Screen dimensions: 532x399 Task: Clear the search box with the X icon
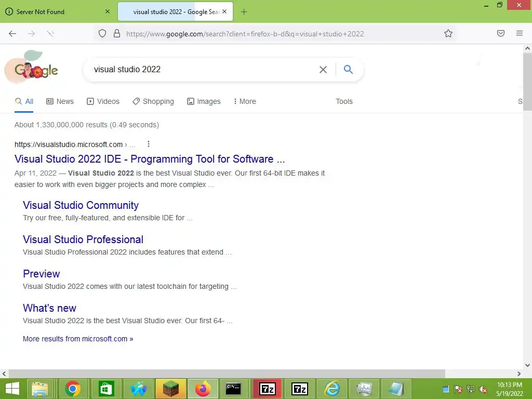[x=323, y=70]
